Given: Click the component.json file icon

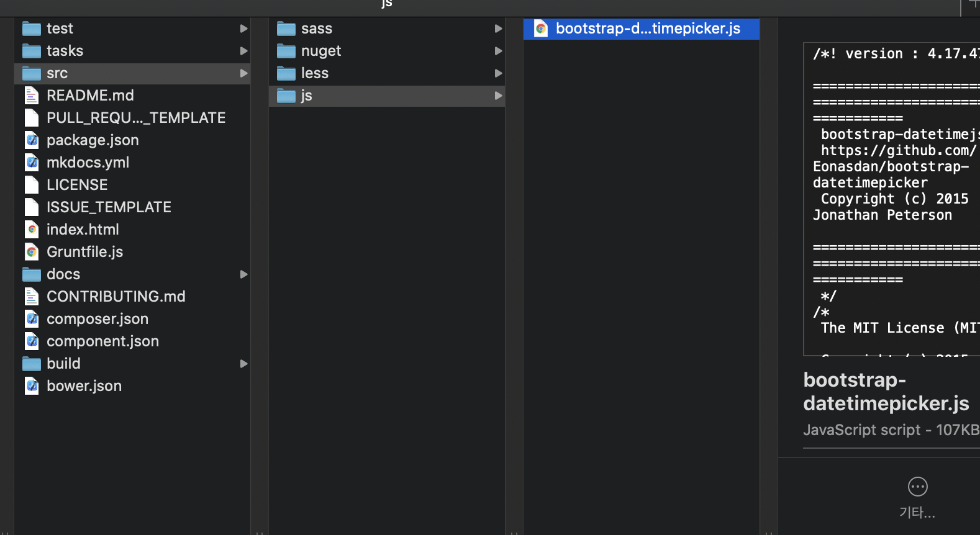Looking at the screenshot, I should click(32, 341).
